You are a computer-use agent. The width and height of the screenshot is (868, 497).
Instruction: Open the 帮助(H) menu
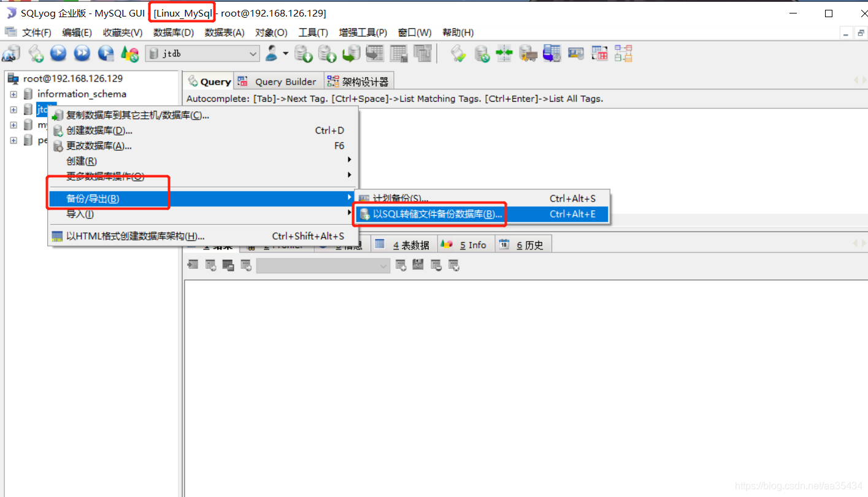click(458, 32)
